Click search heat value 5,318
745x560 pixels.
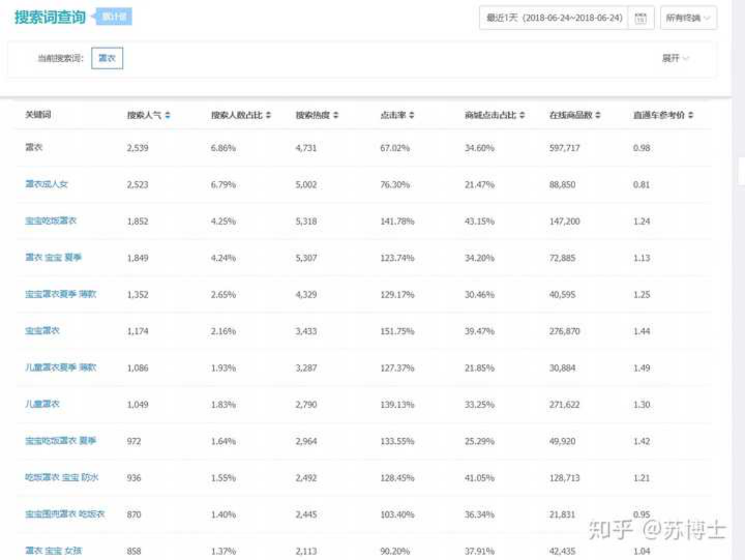tap(306, 221)
